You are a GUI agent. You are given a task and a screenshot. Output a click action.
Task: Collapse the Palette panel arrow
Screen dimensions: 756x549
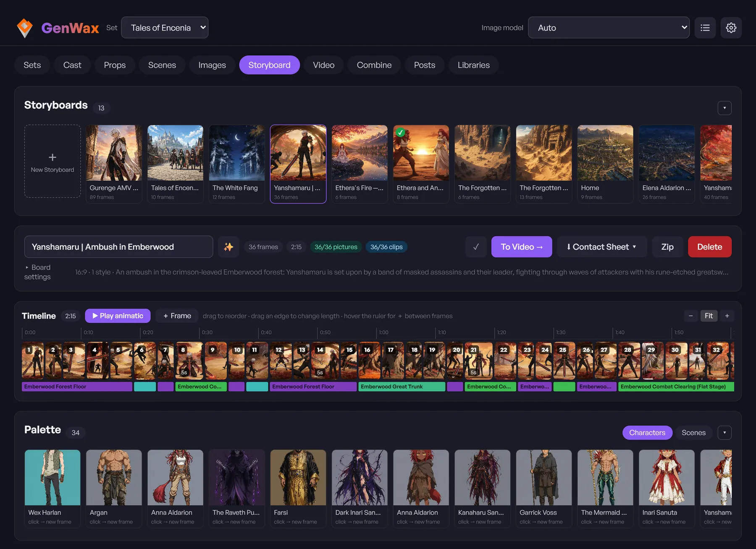724,433
